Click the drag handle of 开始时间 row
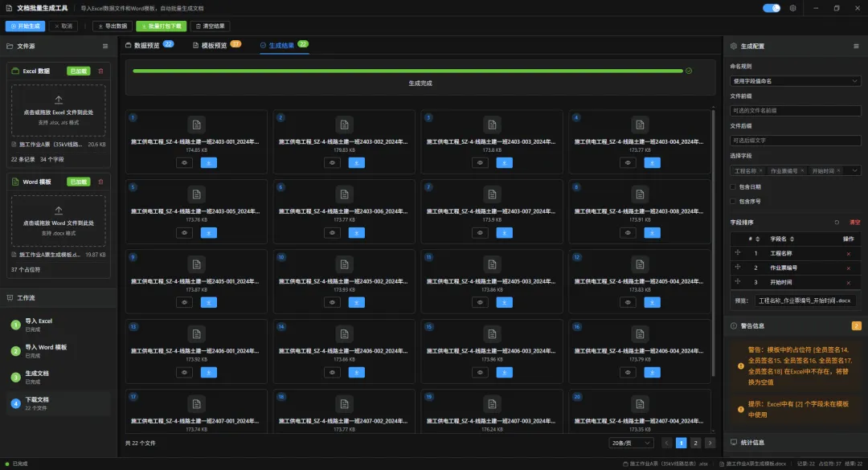 pos(737,282)
